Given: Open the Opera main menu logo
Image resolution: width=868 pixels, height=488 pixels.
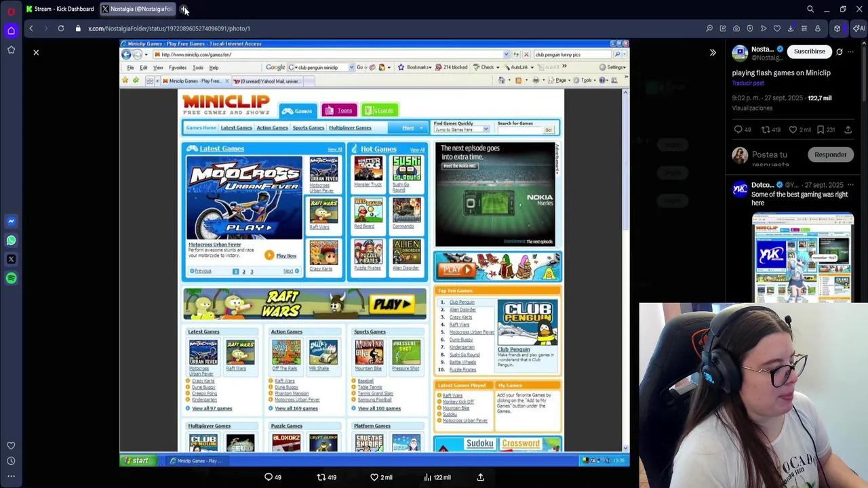Looking at the screenshot, I should [x=11, y=10].
